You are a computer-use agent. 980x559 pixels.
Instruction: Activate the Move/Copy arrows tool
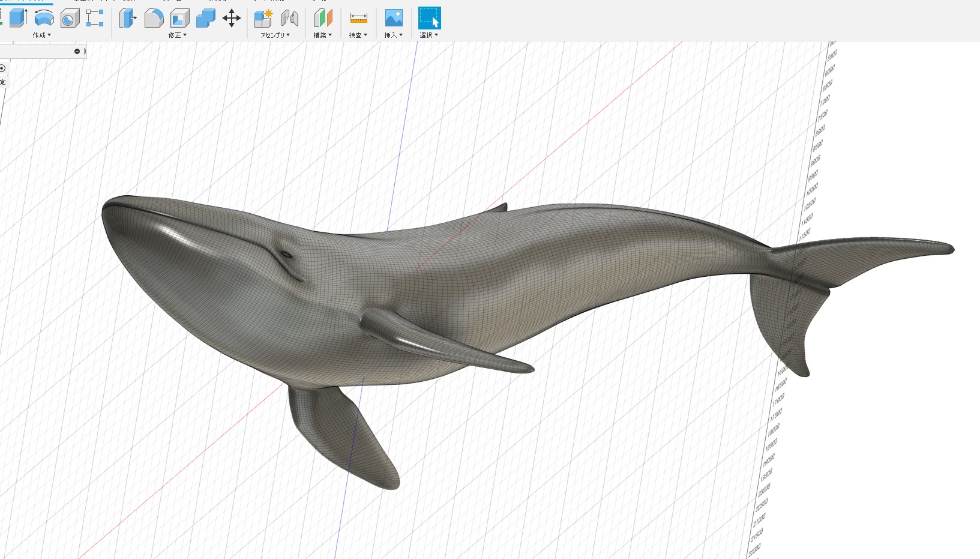pos(232,18)
